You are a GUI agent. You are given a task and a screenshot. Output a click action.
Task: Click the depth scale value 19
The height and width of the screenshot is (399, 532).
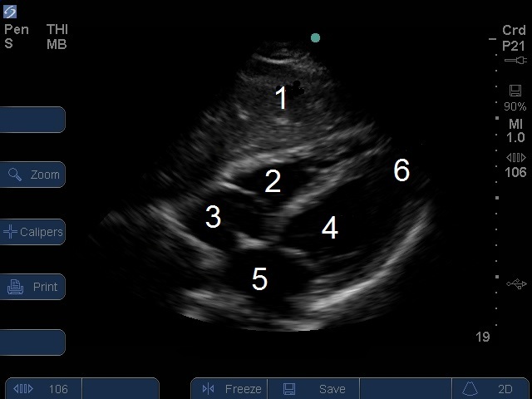pyautogui.click(x=482, y=337)
